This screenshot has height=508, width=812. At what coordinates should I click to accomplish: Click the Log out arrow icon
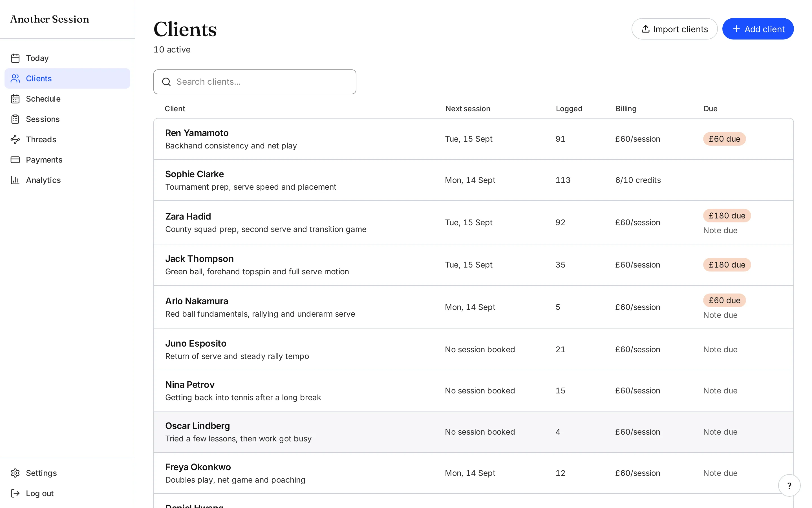(15, 493)
